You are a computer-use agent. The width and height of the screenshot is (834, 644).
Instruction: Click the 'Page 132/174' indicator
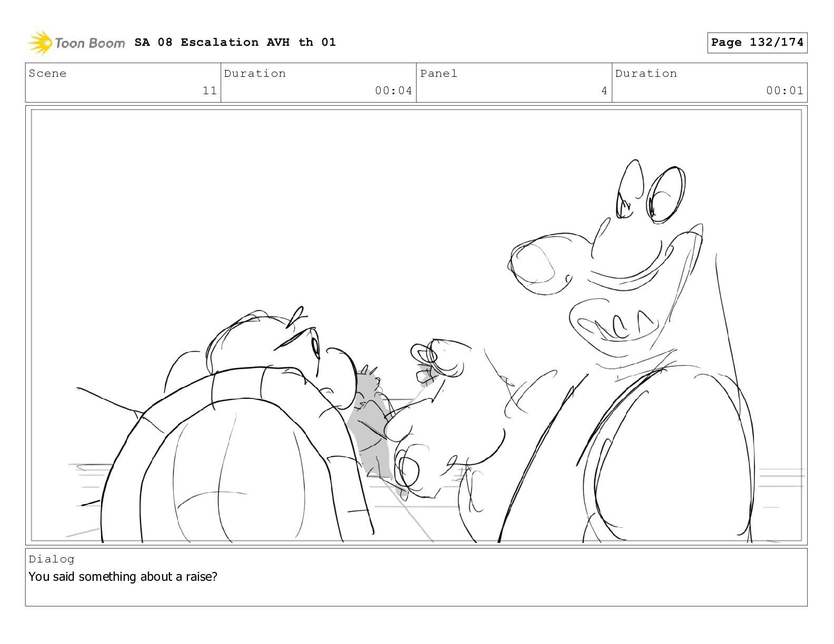point(757,43)
